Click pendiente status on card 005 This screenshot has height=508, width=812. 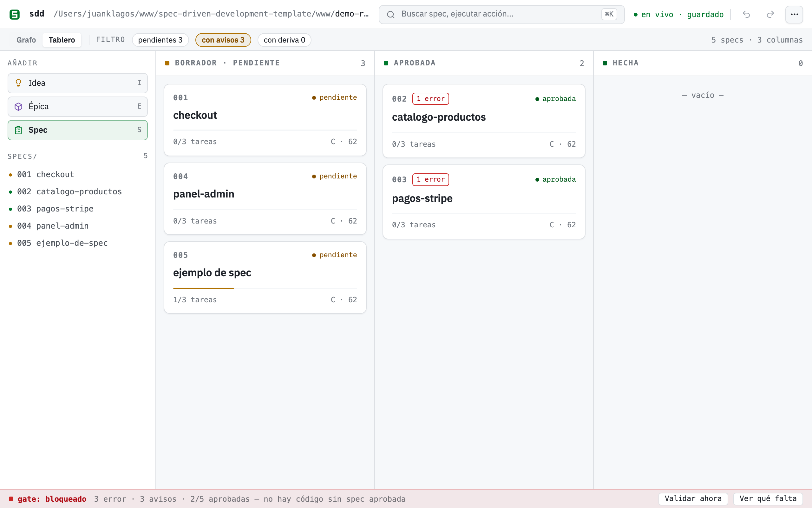pyautogui.click(x=334, y=255)
